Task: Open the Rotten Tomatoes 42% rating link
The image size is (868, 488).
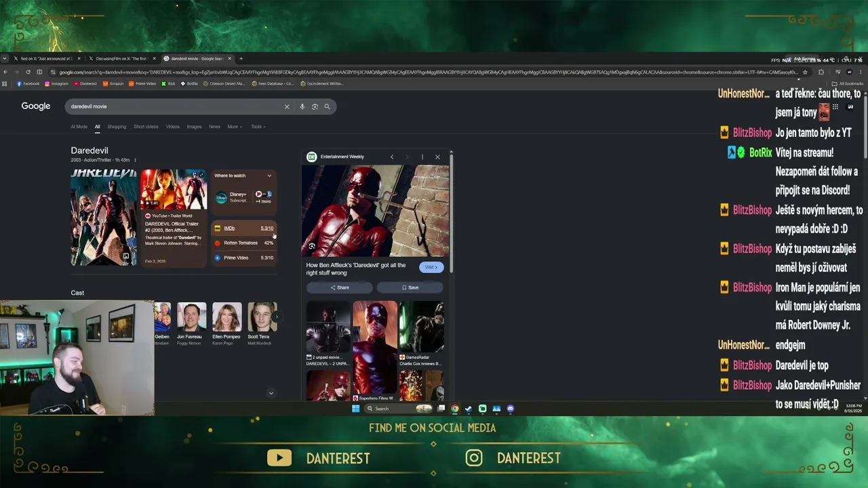Action: coord(244,243)
